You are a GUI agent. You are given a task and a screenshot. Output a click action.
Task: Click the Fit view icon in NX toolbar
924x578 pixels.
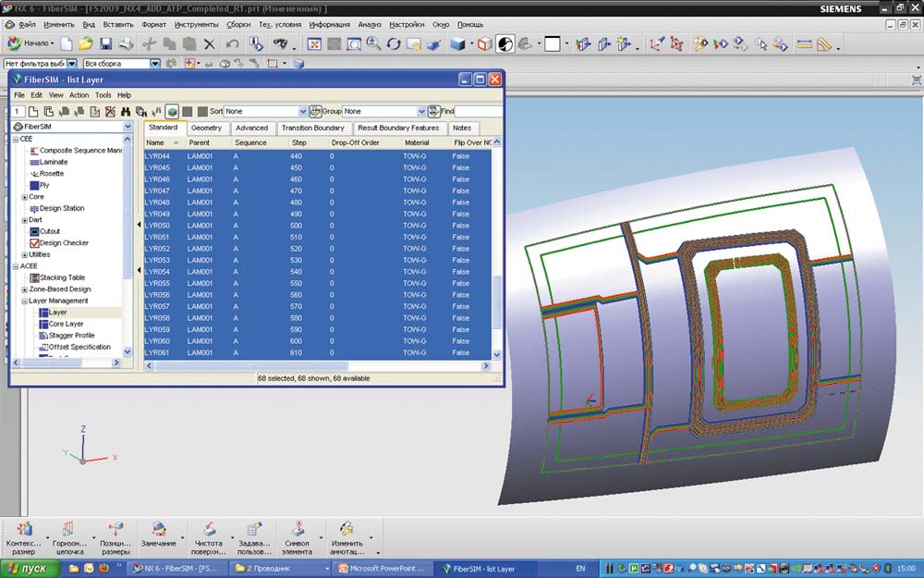pos(314,44)
